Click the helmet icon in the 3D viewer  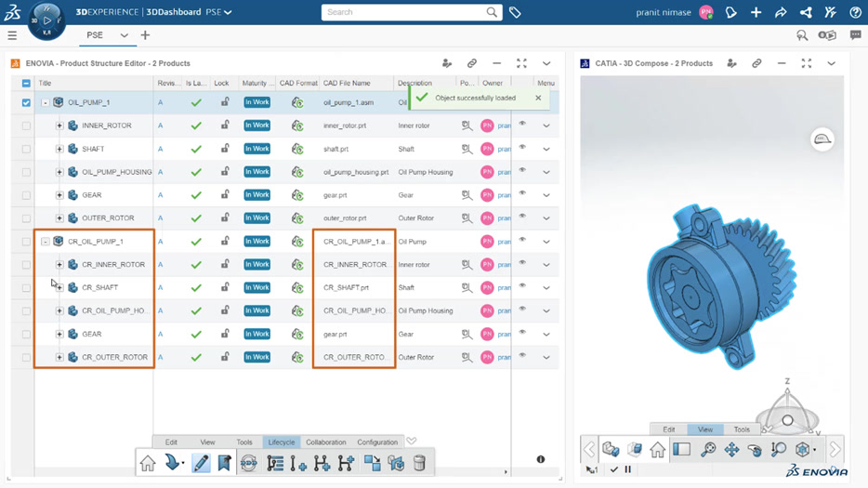coord(822,139)
